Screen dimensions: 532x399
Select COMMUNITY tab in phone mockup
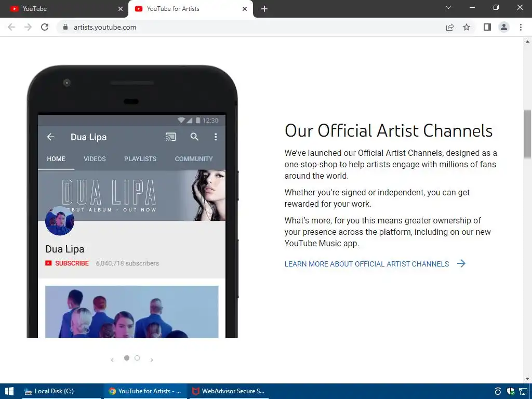194,159
